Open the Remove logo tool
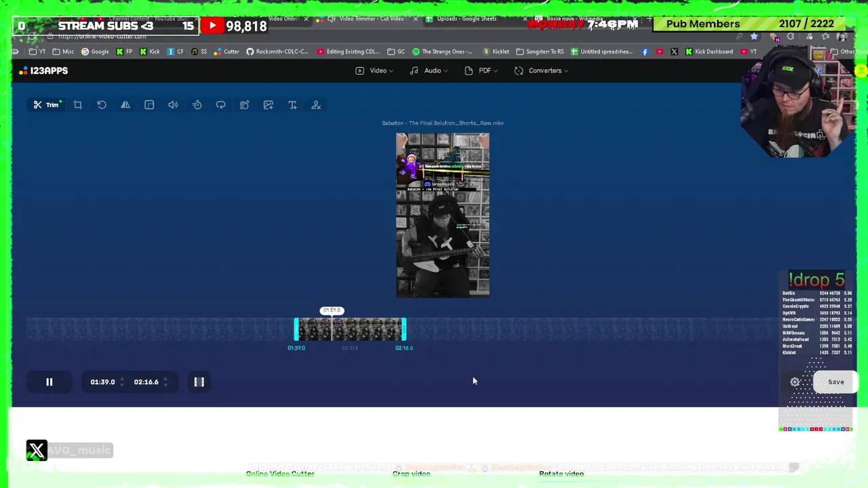 [x=316, y=105]
